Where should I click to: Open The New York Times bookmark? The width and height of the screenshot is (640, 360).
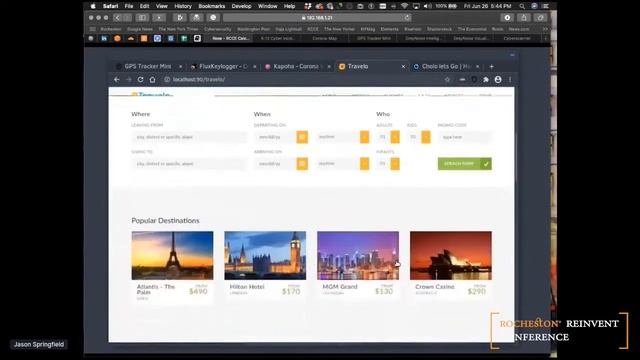(x=178, y=29)
